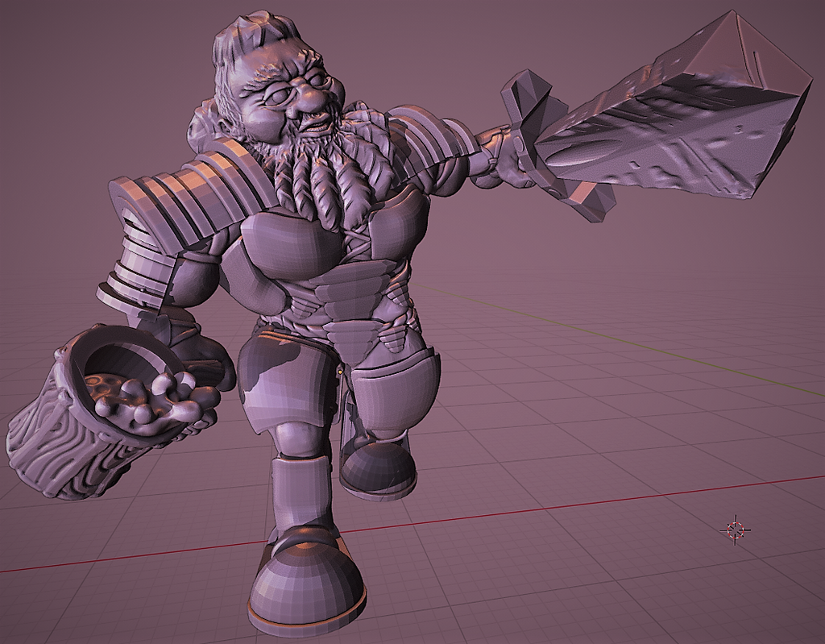Select the dwarf's nose on the face
The image size is (825, 644).
pos(305,100)
